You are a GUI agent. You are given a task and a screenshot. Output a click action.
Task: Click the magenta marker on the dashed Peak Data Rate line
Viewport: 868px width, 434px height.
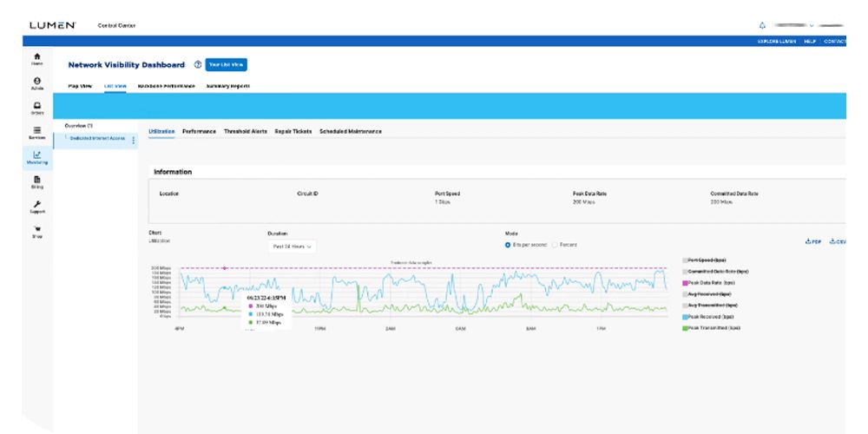click(224, 268)
